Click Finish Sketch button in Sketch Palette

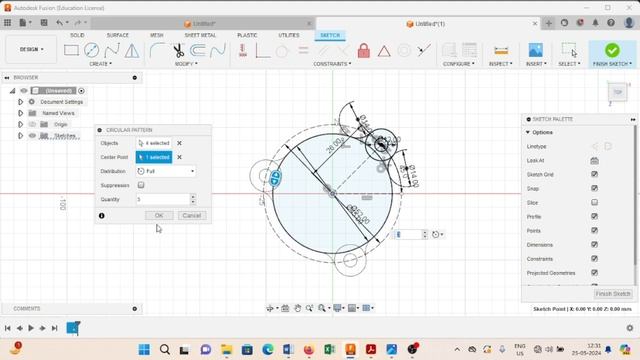[613, 293]
